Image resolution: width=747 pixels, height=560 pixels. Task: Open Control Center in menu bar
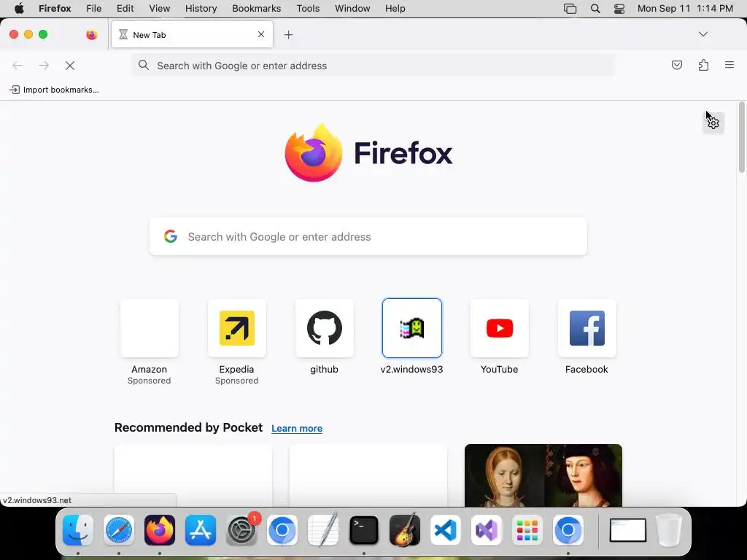click(619, 9)
